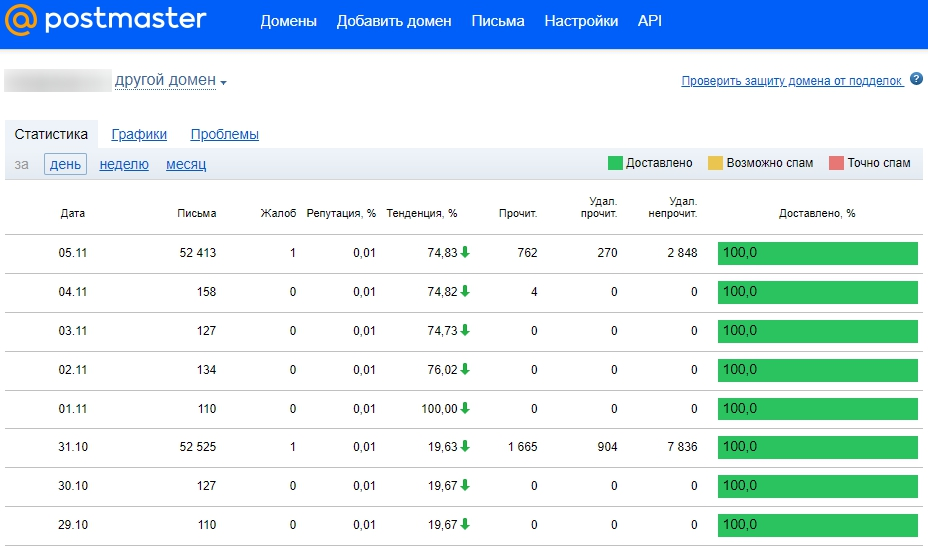Image resolution: width=928 pixels, height=551 pixels.
Task: Click the green 'Доставлено' legend swatch
Action: tap(615, 163)
